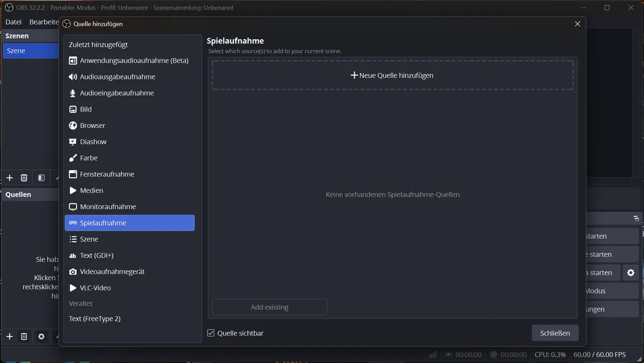Click the Quellen panel title

coord(18,194)
